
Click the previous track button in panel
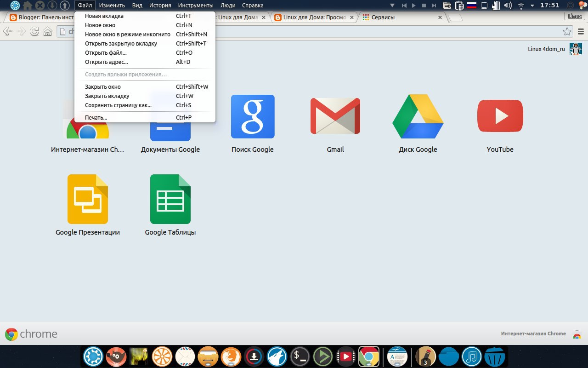pos(404,6)
